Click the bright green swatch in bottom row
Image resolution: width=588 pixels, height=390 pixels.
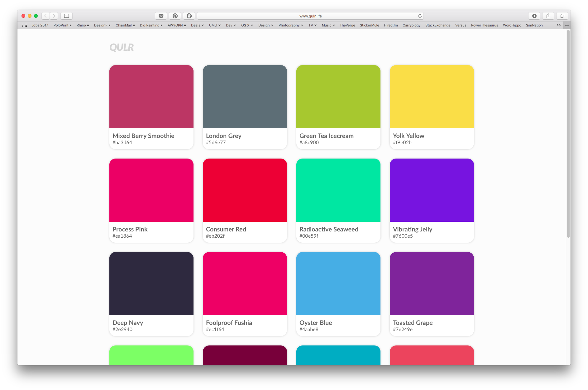tap(151, 355)
